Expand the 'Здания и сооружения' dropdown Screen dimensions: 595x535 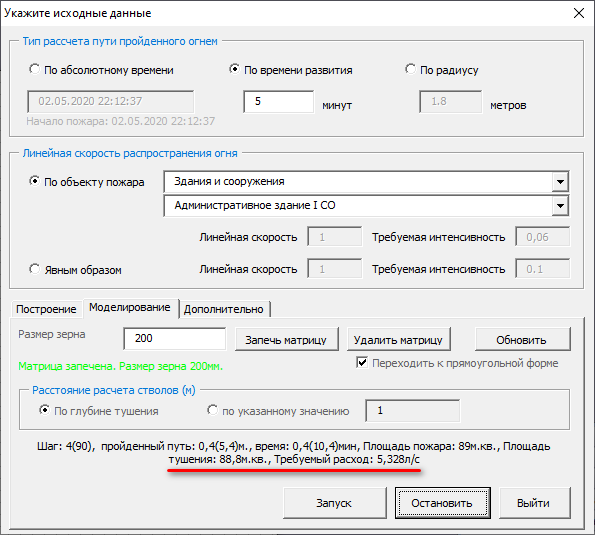(560, 182)
